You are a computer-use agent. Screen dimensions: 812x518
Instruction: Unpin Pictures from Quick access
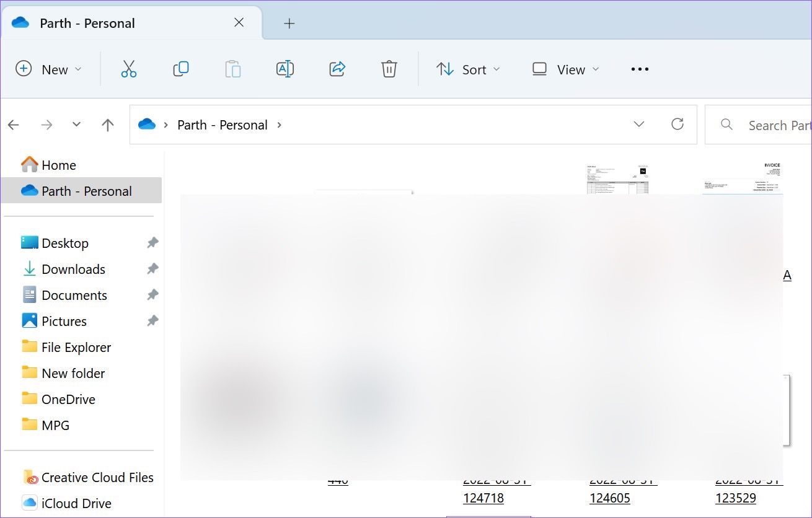152,321
